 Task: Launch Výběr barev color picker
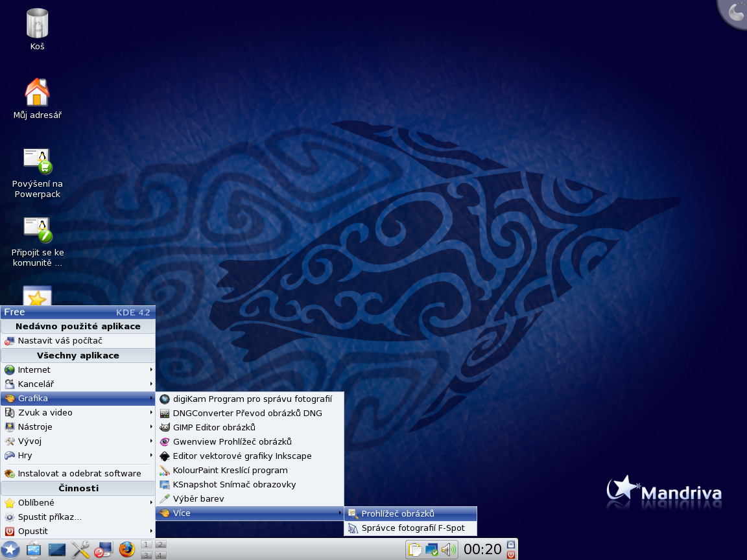point(250,499)
